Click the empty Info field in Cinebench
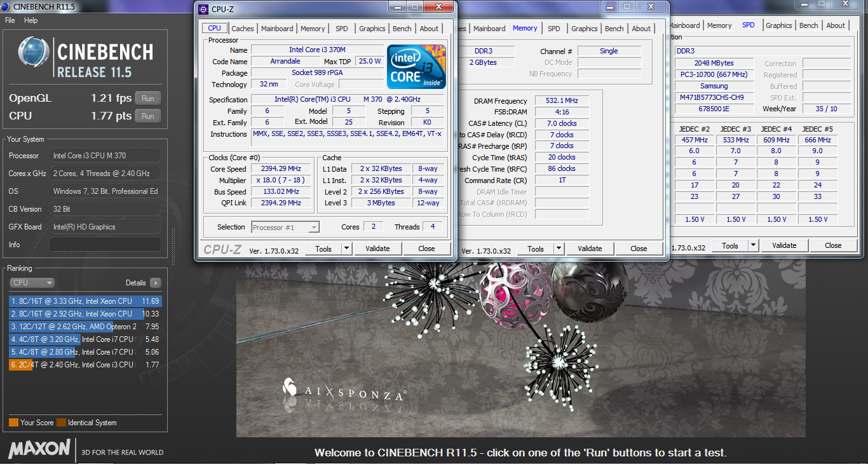 [x=105, y=245]
